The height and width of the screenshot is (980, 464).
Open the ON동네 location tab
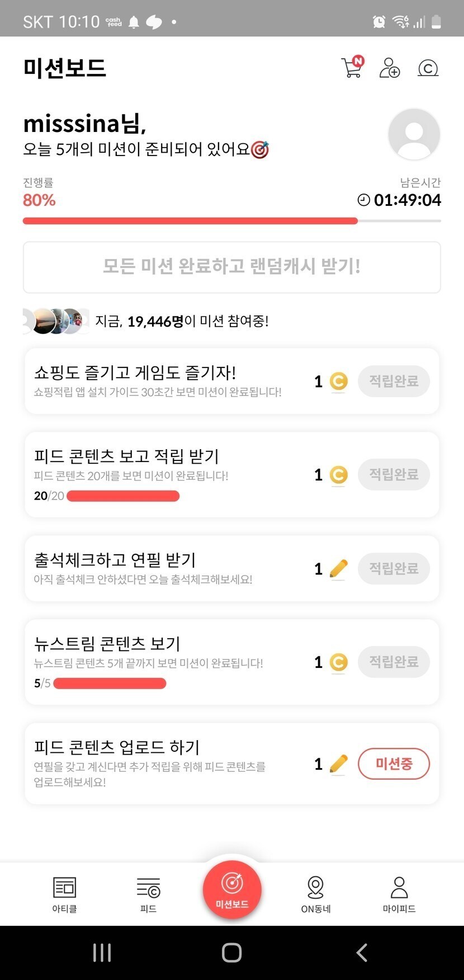coord(316,893)
